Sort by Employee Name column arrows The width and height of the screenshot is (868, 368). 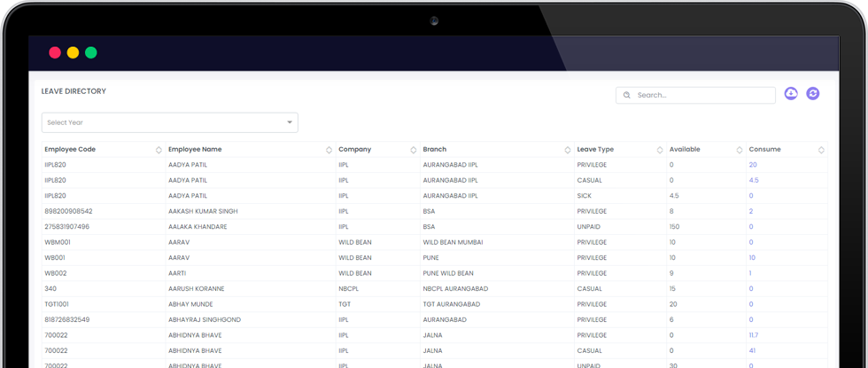point(329,150)
